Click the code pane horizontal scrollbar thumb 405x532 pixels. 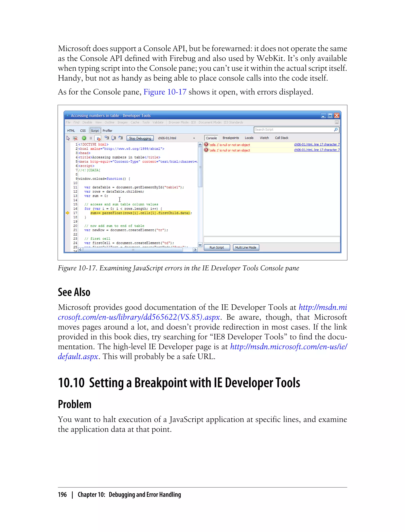(x=133, y=250)
